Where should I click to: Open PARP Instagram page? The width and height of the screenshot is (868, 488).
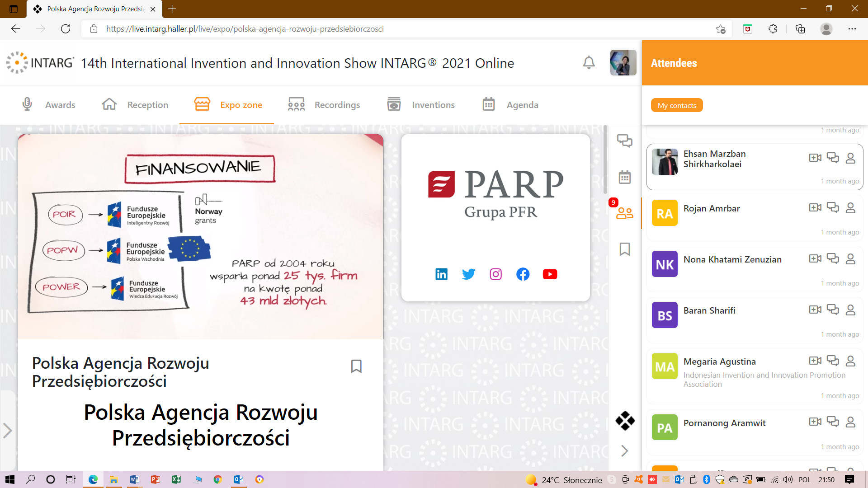(x=495, y=274)
